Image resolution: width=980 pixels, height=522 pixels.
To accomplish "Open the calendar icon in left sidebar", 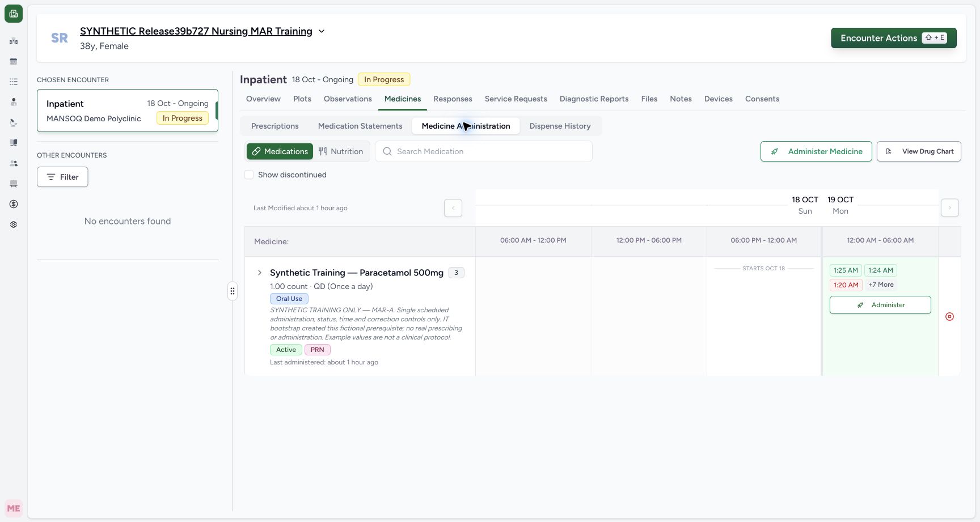I will coord(14,61).
